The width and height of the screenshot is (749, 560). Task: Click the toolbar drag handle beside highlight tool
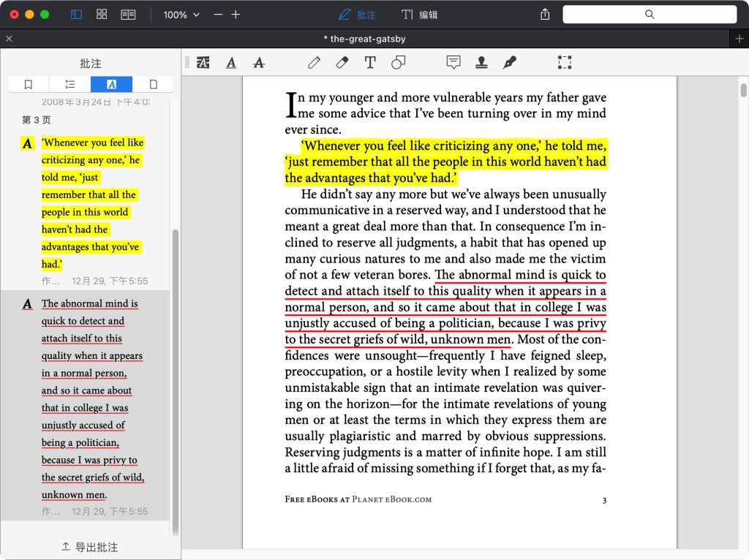(187, 63)
